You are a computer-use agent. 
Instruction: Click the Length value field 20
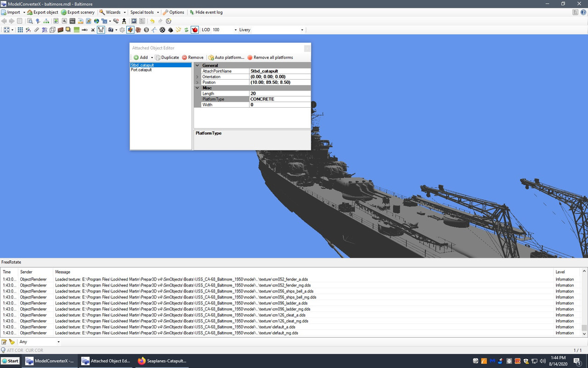(x=280, y=93)
